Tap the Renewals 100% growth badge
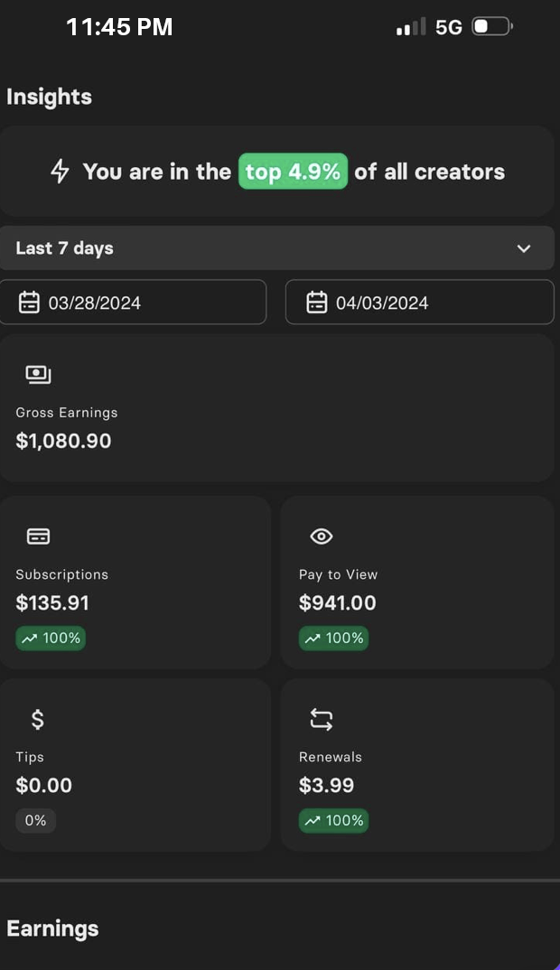 point(334,821)
